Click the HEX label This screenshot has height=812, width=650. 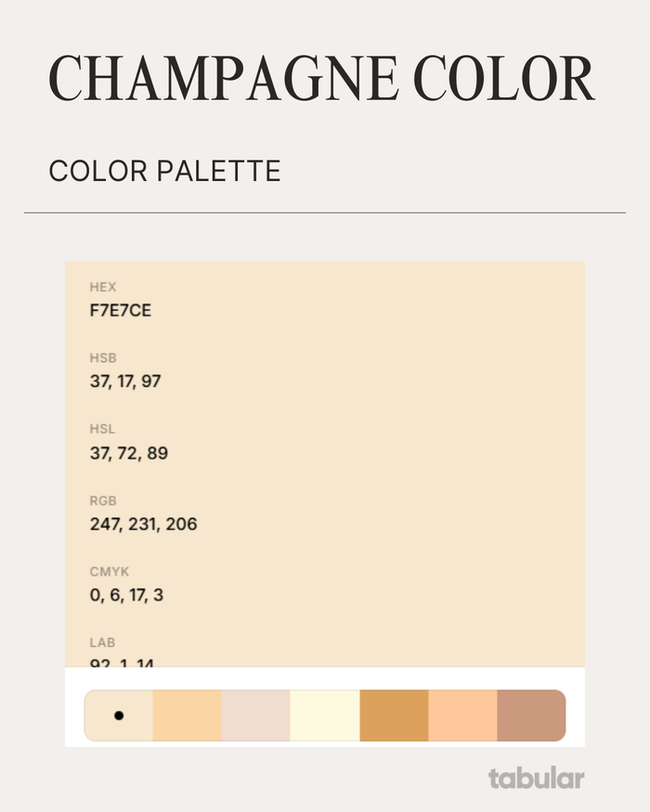pos(103,287)
